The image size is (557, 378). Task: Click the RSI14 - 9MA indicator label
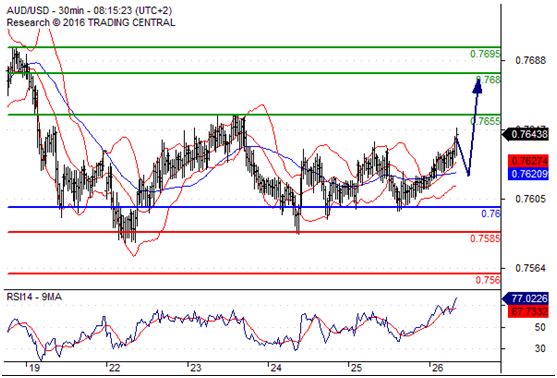point(34,297)
